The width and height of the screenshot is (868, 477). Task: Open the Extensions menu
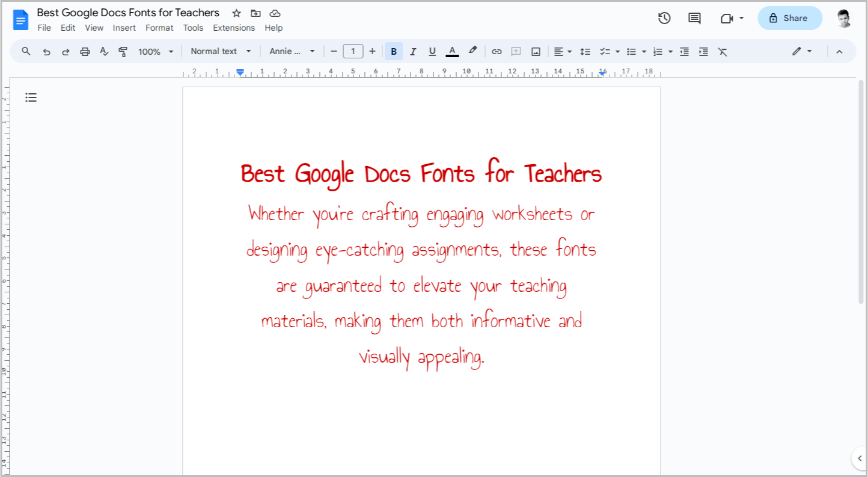(234, 28)
